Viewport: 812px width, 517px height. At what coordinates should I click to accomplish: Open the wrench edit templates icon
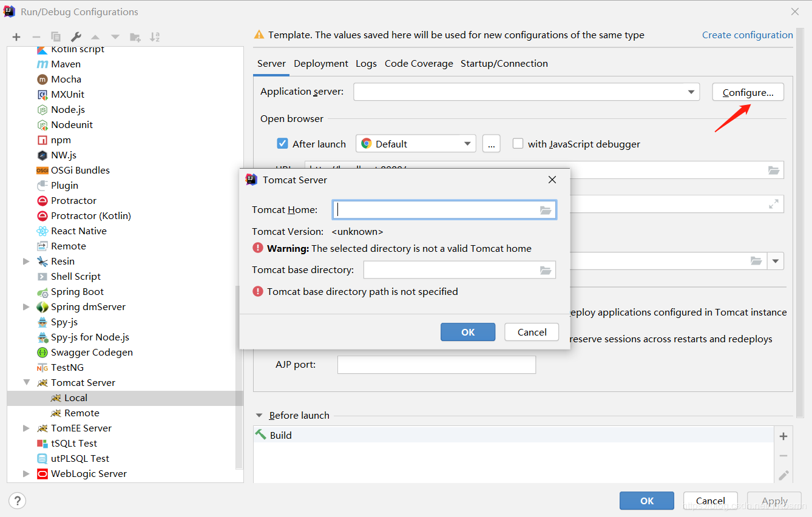click(x=76, y=37)
